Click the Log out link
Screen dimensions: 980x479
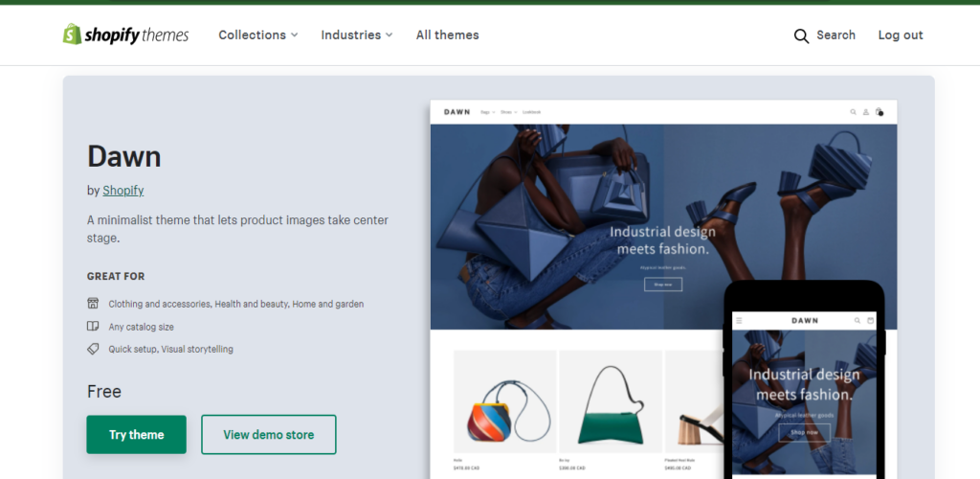[900, 35]
